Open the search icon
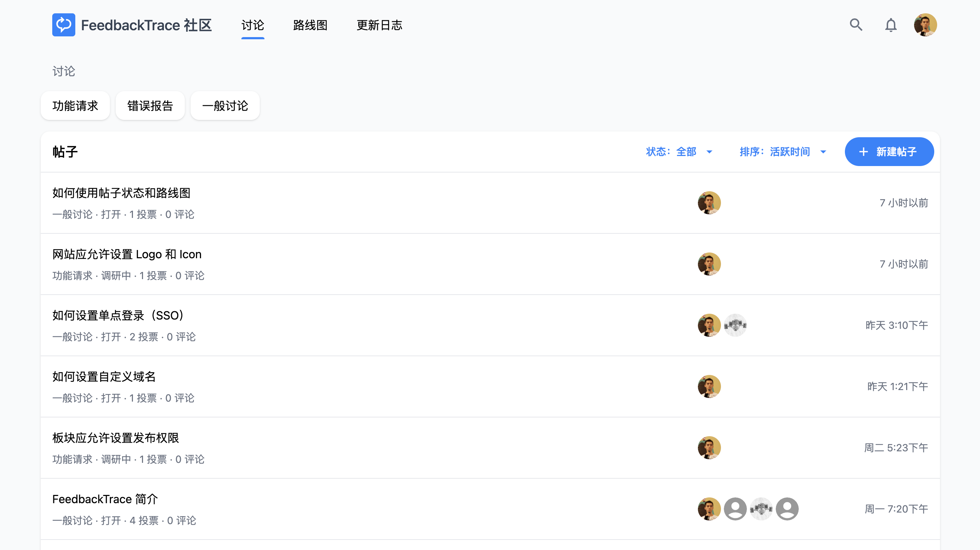This screenshot has width=980, height=550. point(856,25)
